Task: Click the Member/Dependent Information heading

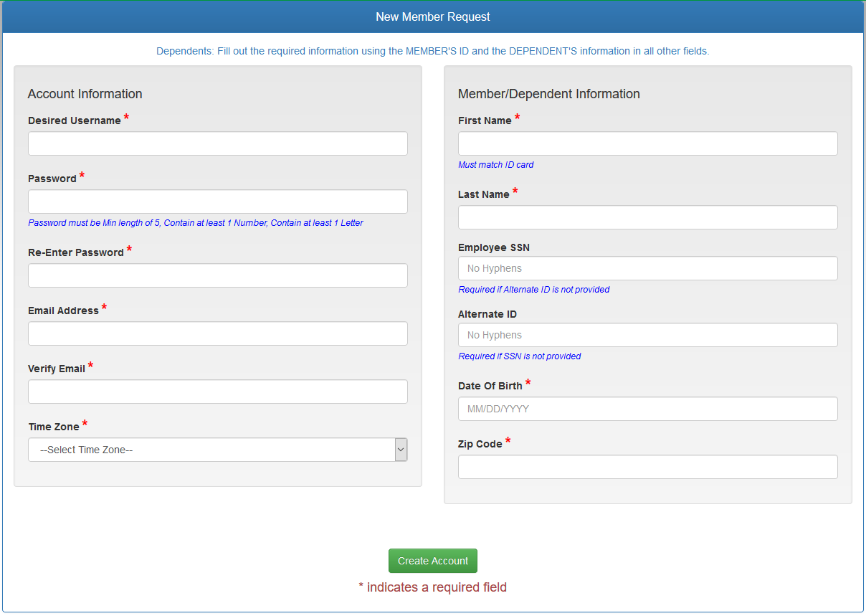Action: pyautogui.click(x=549, y=94)
